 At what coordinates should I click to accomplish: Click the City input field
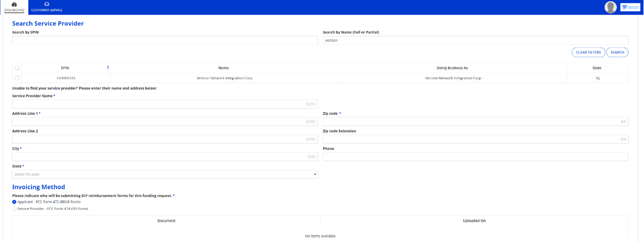[x=165, y=157]
